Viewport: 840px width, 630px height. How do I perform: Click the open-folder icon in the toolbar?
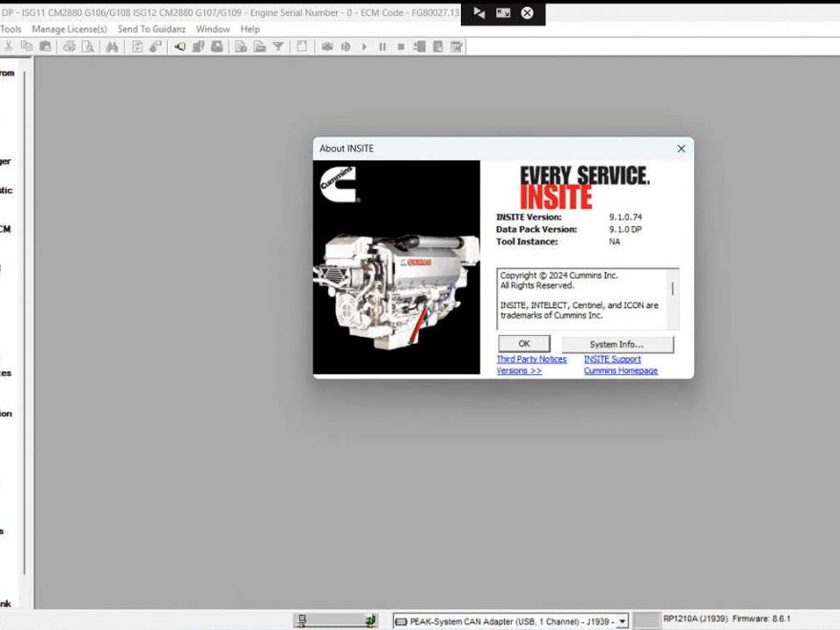pos(260,47)
